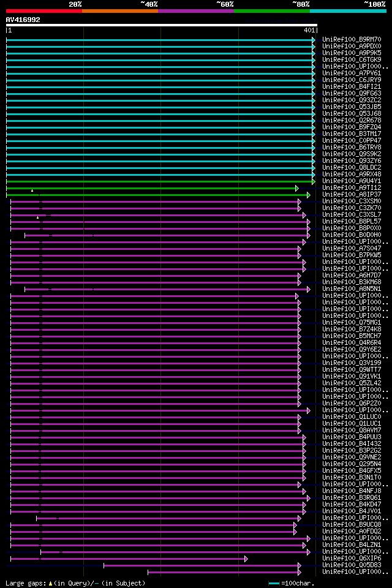Image resolution: width=392 pixels, height=588 pixels.
Task: Click UniRef100_B0D0H0 label
Action: click(352, 235)
